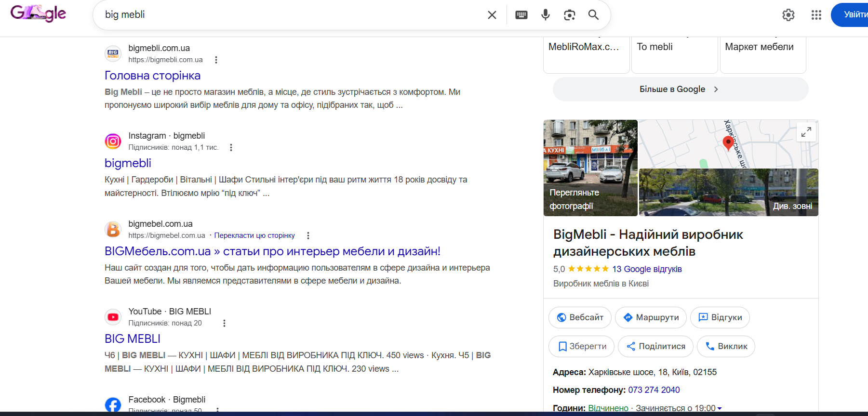Click the 'Відгуки' reviews button
This screenshot has height=416, width=868.
tap(720, 317)
